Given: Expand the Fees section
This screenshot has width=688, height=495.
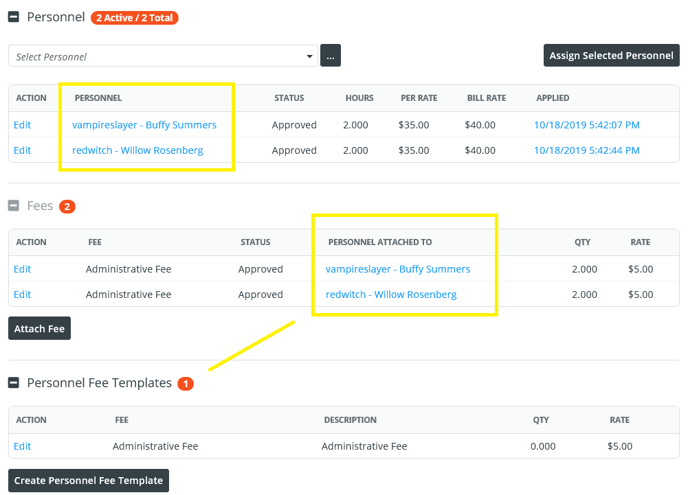Looking at the screenshot, I should (14, 206).
